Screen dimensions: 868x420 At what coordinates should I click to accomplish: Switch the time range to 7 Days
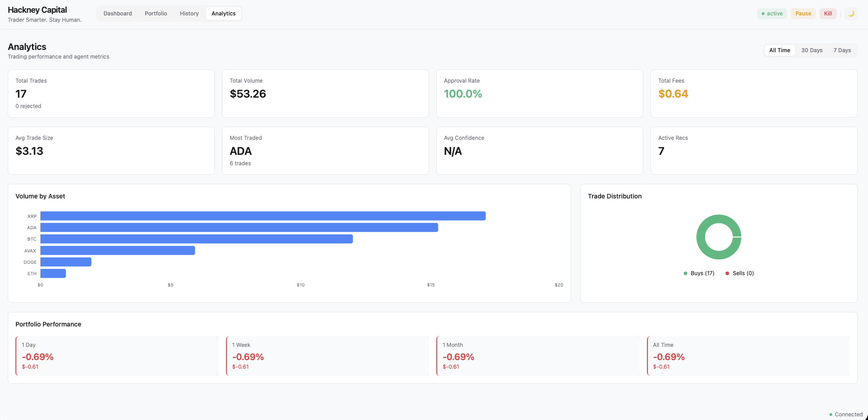842,50
